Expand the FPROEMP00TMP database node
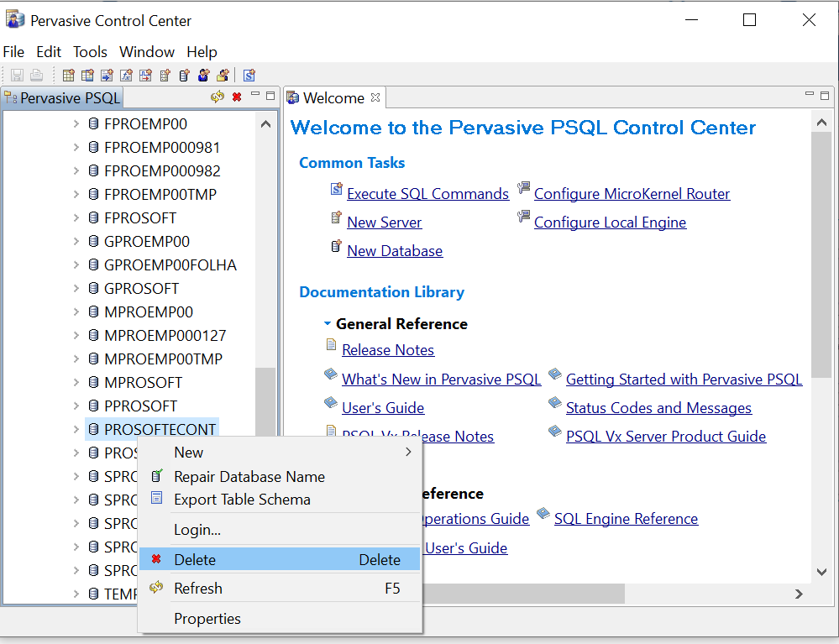This screenshot has height=644, width=839. 76,195
